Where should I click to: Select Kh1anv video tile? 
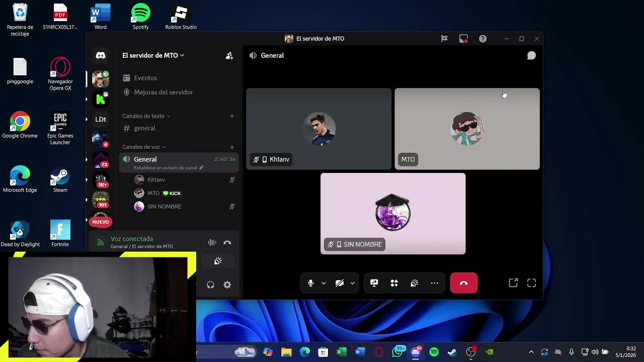(318, 129)
